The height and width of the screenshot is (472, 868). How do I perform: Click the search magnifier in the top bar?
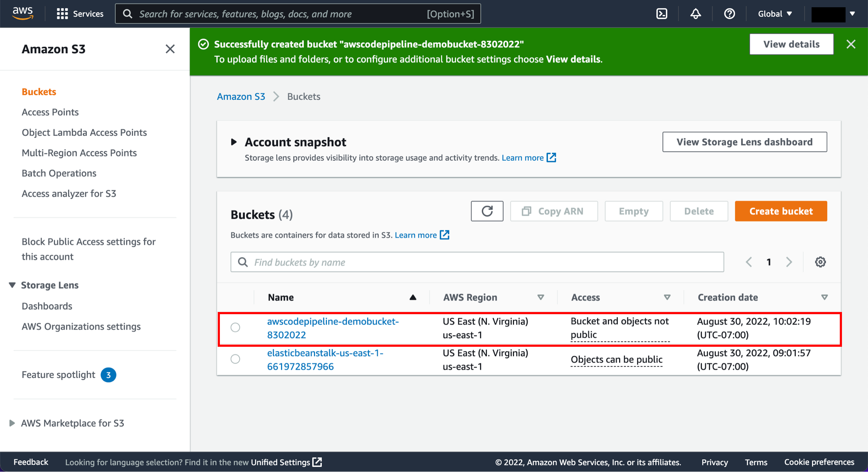point(127,14)
